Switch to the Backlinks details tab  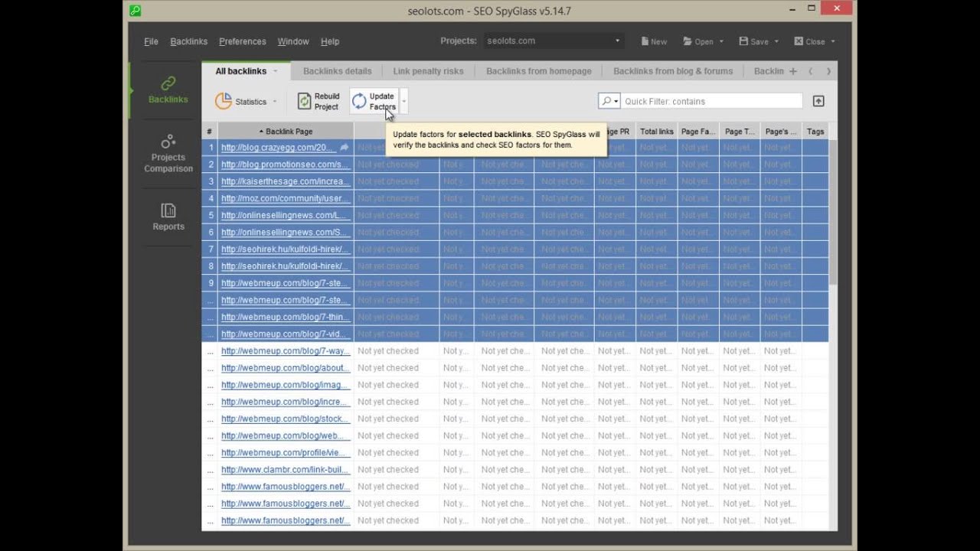click(x=337, y=71)
